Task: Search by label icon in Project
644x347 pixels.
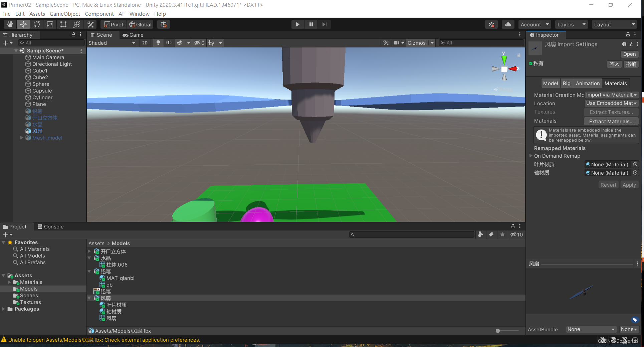Action: (x=491, y=234)
